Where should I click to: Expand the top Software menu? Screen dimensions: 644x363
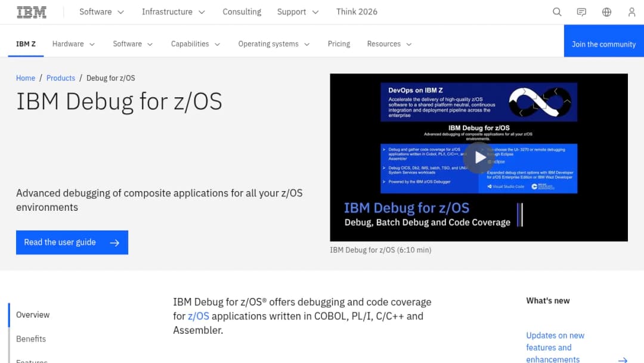(101, 12)
